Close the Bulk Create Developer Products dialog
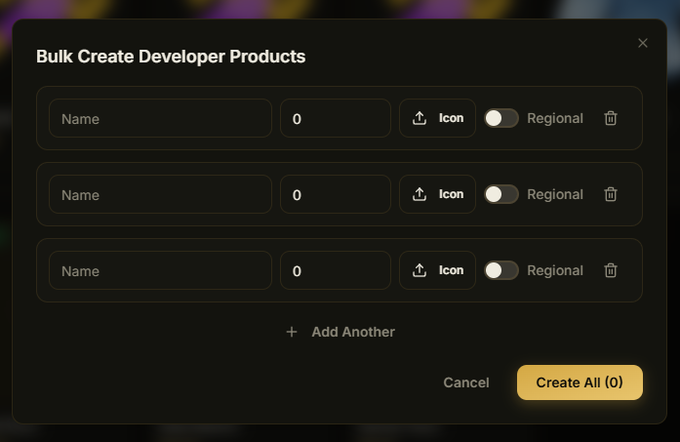Viewport: 680px width, 442px height. tap(643, 43)
